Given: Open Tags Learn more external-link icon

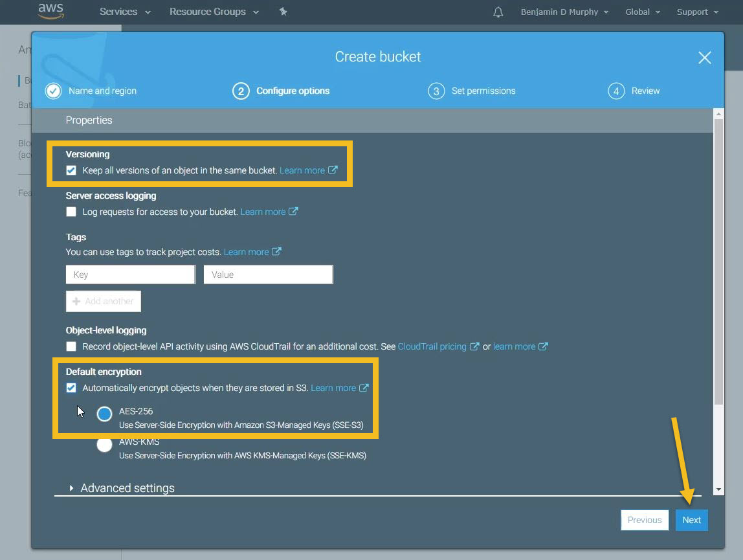Looking at the screenshot, I should [277, 251].
